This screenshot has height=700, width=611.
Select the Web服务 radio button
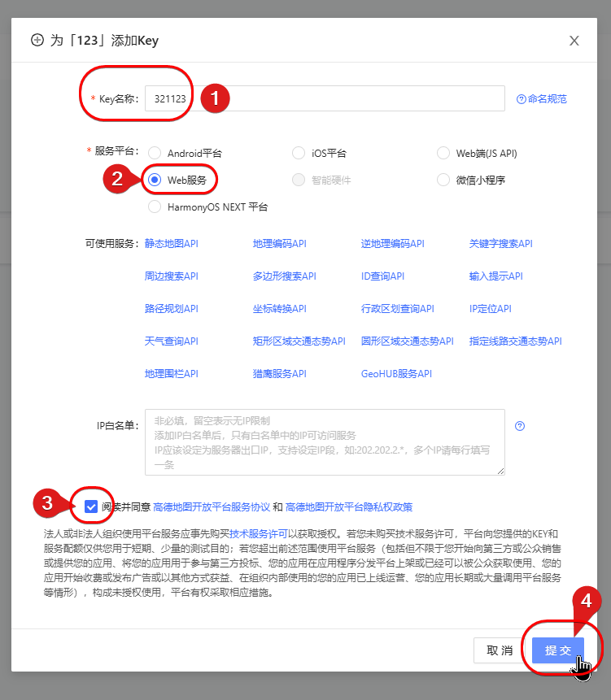(155, 180)
